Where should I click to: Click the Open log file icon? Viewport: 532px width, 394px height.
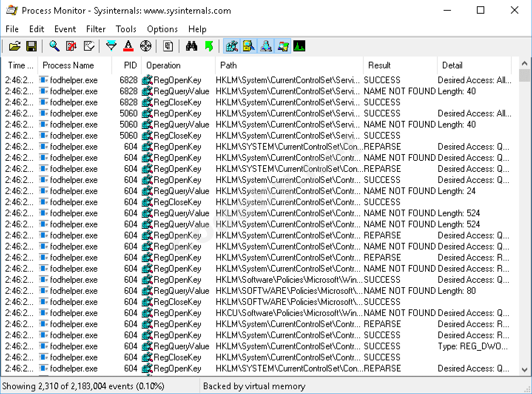coord(15,46)
